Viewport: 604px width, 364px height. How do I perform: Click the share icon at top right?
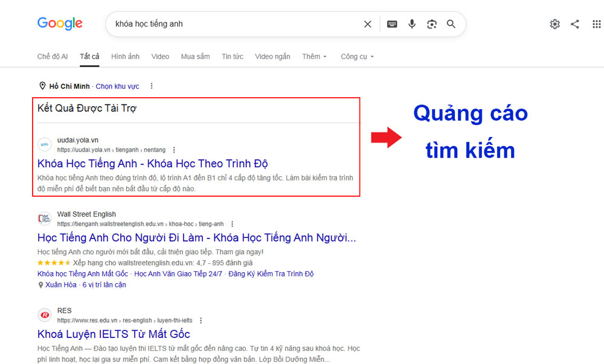point(575,24)
